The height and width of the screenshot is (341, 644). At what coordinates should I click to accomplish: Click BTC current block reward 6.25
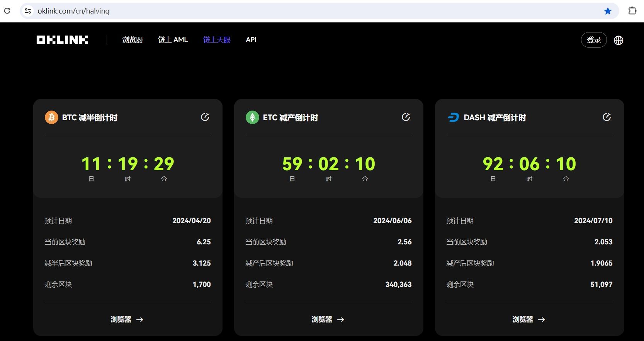204,242
